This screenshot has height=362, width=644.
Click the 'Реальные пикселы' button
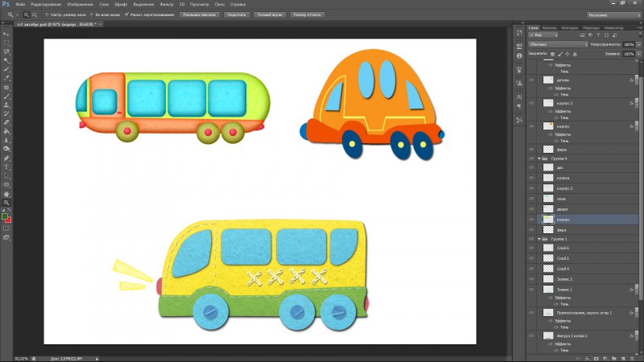(200, 14)
